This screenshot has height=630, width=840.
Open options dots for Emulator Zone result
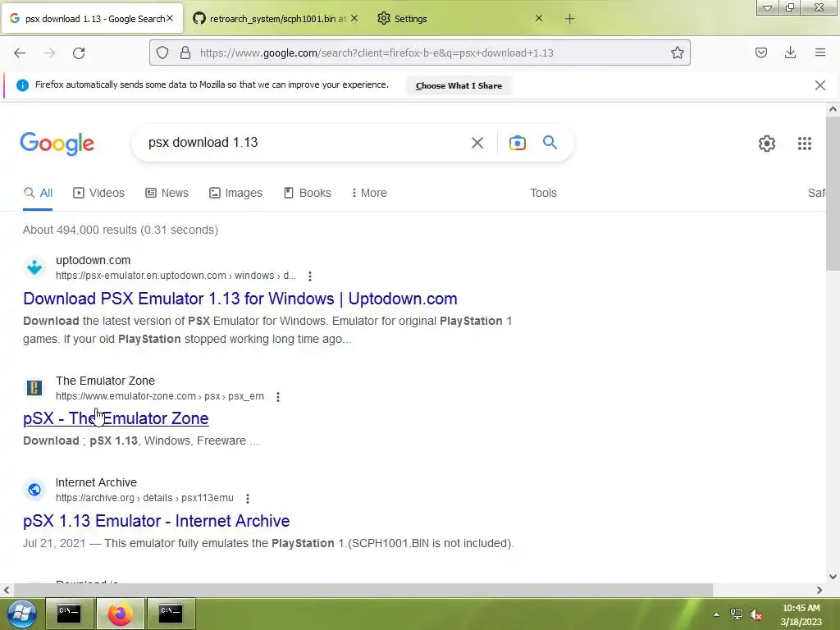click(277, 396)
